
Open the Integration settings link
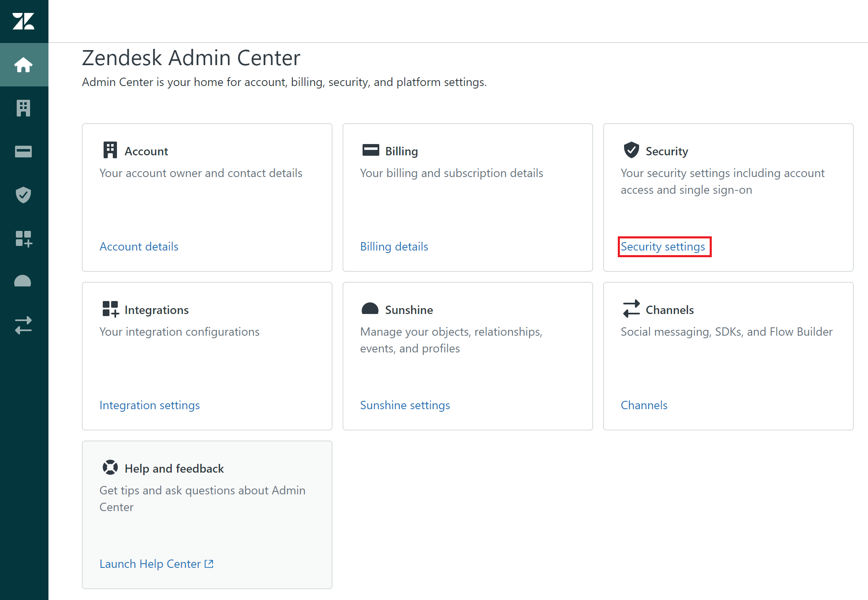[150, 405]
